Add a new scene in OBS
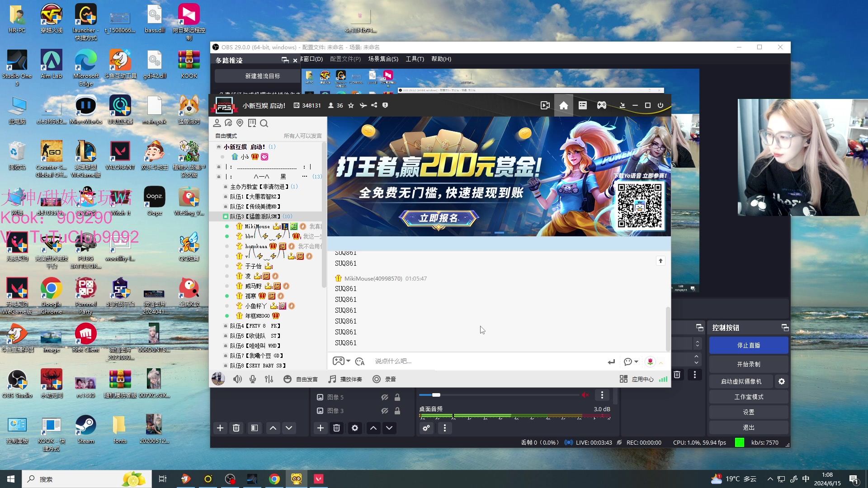This screenshot has width=868, height=488. [x=220, y=428]
